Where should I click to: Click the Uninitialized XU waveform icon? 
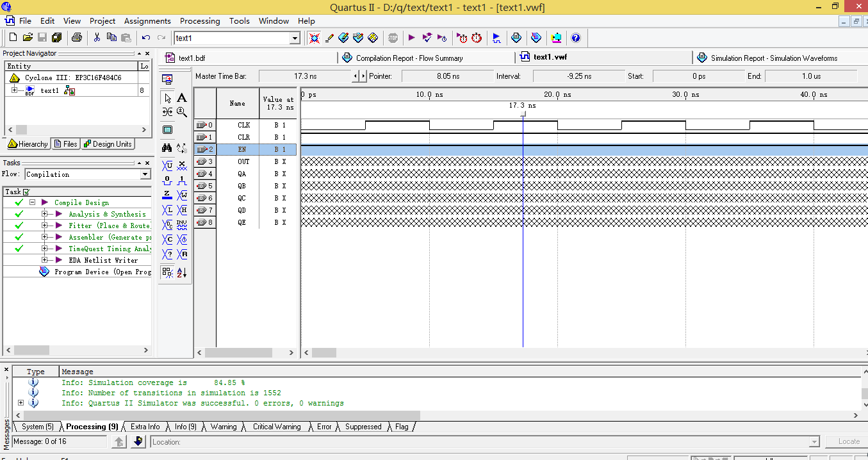tap(167, 165)
